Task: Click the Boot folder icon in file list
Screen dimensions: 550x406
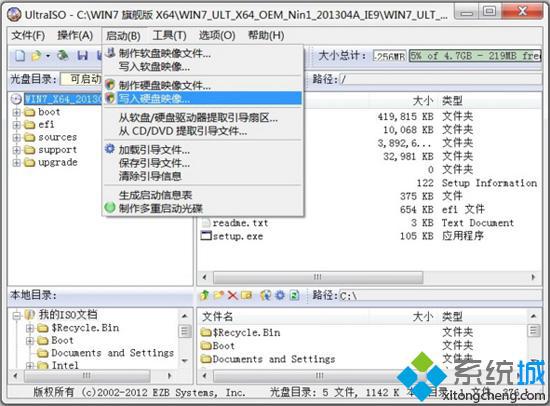Action: coord(206,346)
